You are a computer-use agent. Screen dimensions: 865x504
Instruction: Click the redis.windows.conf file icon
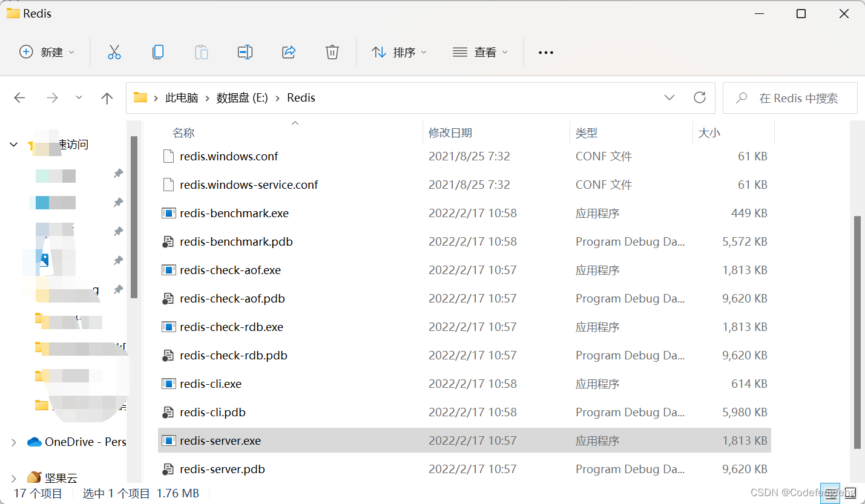pos(168,156)
